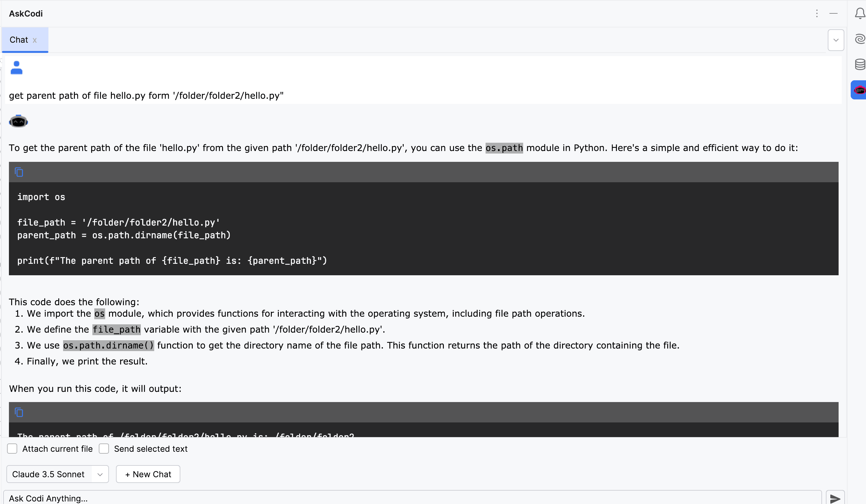This screenshot has width=866, height=504.
Task: Toggle the AskCodi sidebar icon
Action: (859, 90)
